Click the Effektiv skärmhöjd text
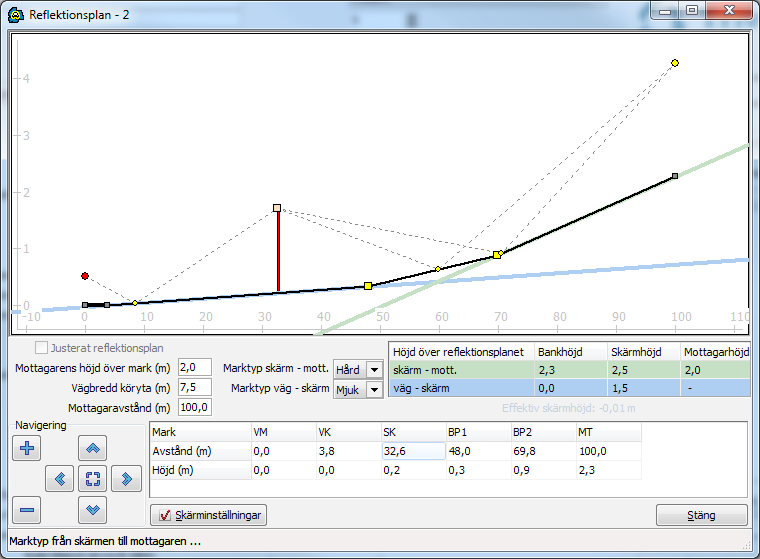The height and width of the screenshot is (559, 760). pyautogui.click(x=568, y=408)
